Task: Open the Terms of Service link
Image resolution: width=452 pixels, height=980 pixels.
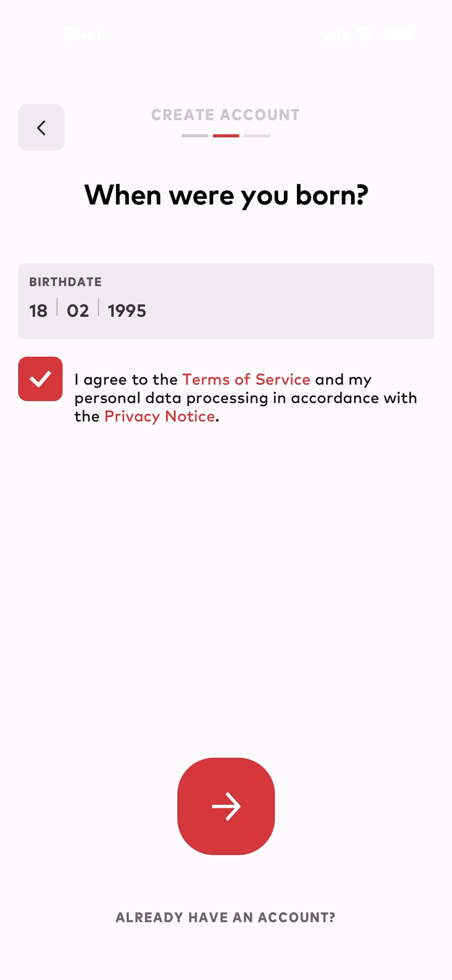Action: coord(246,379)
